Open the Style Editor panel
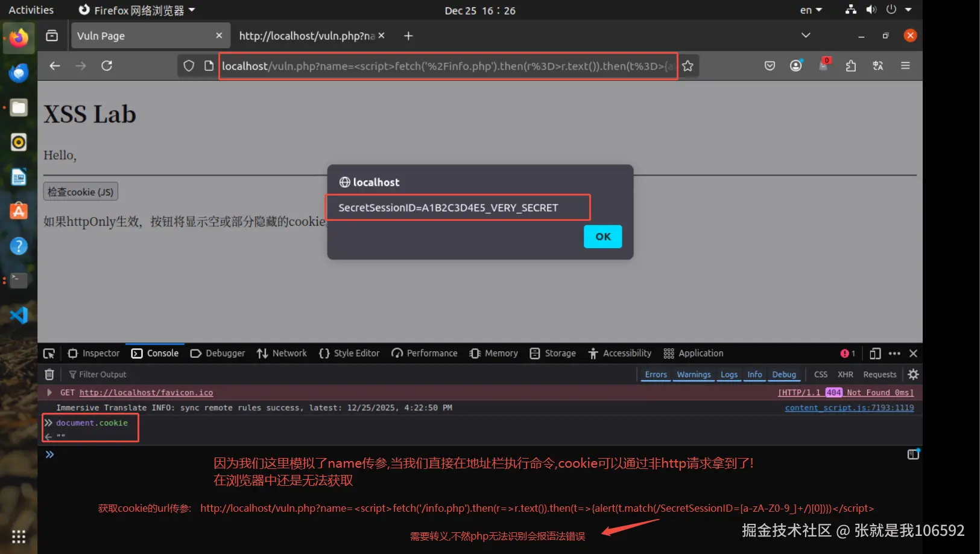 (349, 354)
